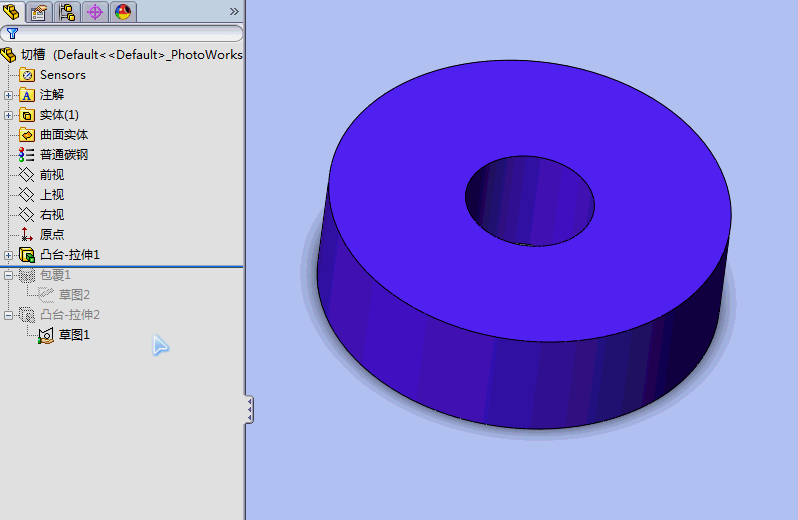Screen dimensions: 798x520
Task: Select the 实体(1) label
Action: pos(59,114)
